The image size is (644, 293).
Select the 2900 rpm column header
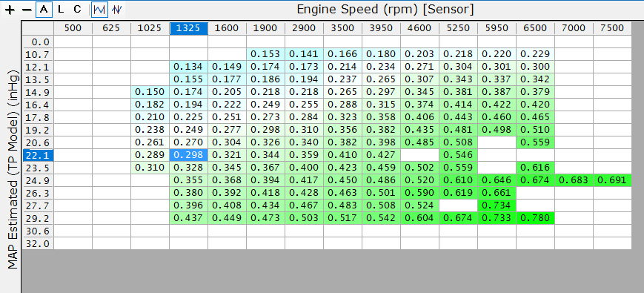pos(305,28)
